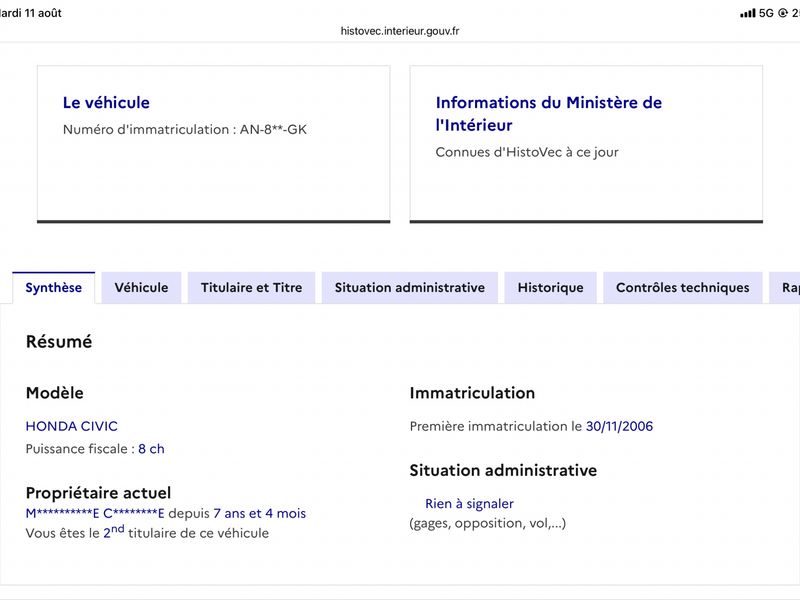Click the 2nd titulaire de ce véhicule text

tap(186, 532)
